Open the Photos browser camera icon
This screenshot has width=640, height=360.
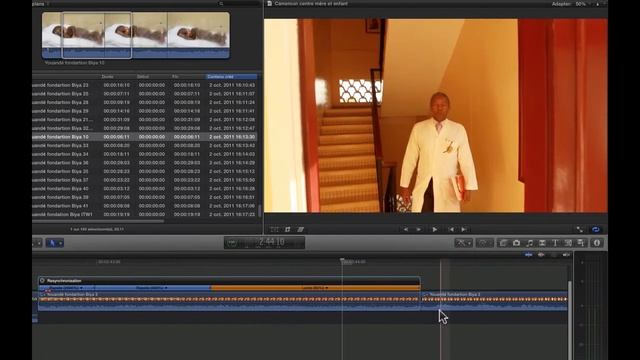516,243
